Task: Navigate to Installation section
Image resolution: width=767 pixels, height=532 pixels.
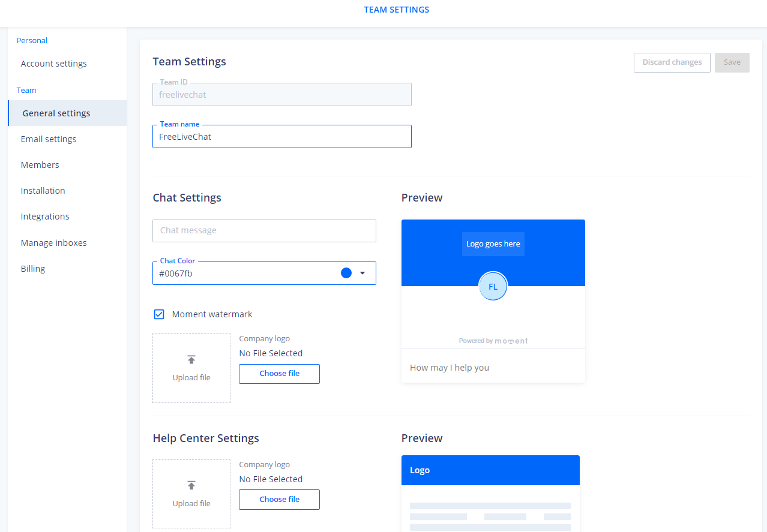Action: point(43,191)
